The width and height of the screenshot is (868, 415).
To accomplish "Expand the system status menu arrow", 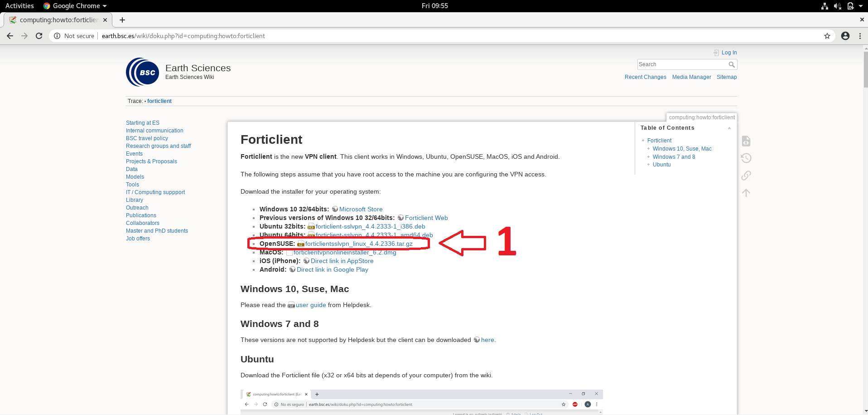I will (x=861, y=6).
